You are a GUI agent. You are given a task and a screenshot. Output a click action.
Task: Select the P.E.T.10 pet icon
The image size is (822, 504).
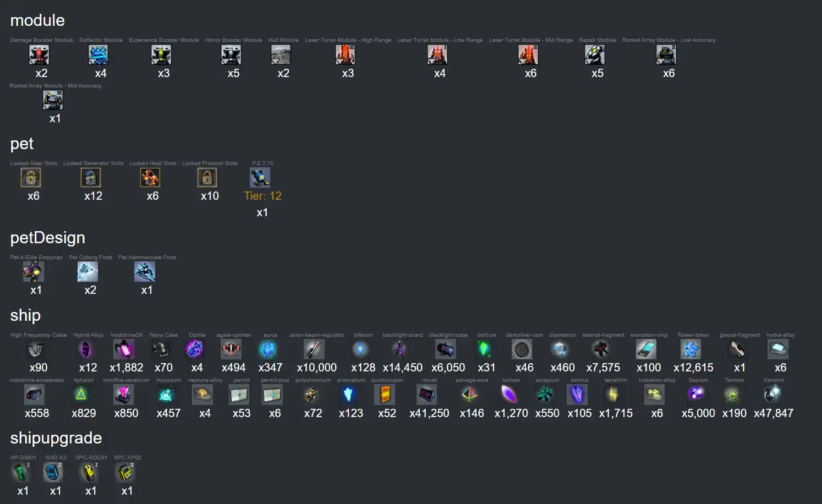[x=260, y=178]
